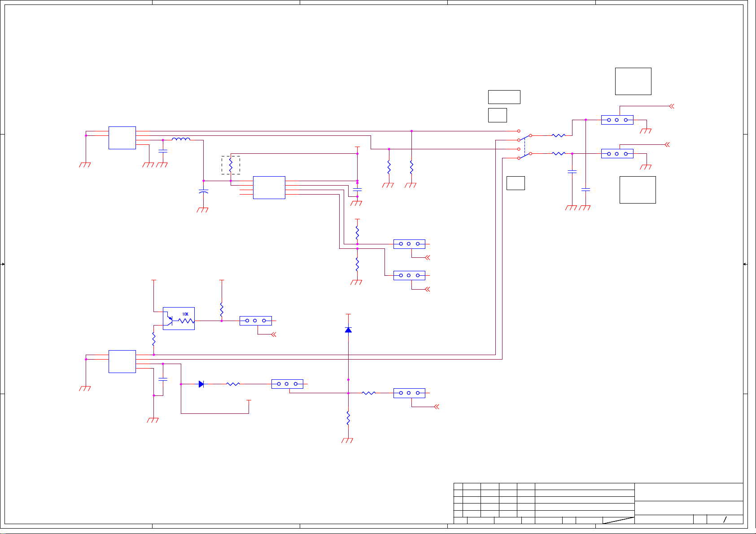Select the eight-pin IC block in the center
Viewport: 756px width, 534px height.
(269, 187)
